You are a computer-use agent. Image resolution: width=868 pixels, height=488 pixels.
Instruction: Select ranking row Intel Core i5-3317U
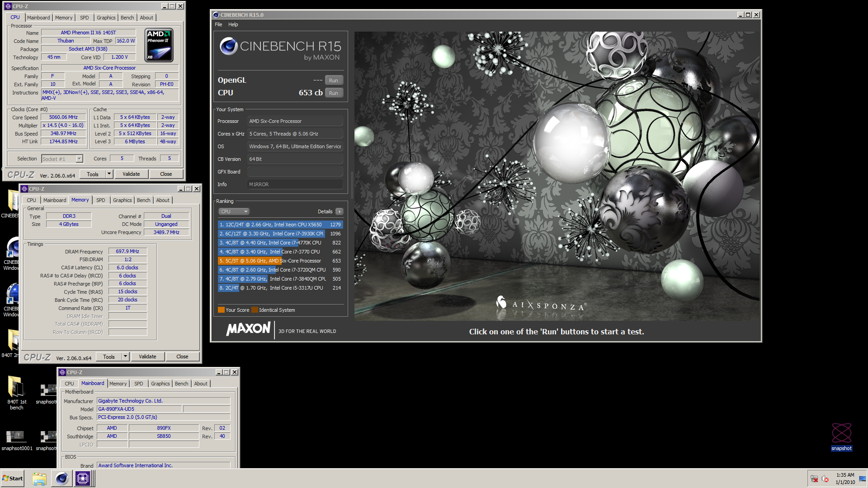[280, 288]
